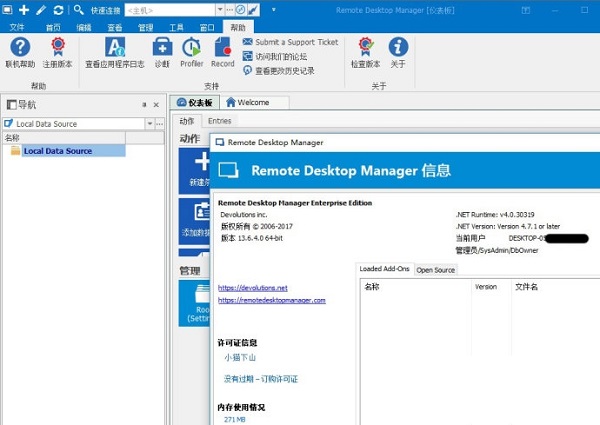Switch to Open Source tab in info dialog
The width and height of the screenshot is (600, 425).
[435, 270]
